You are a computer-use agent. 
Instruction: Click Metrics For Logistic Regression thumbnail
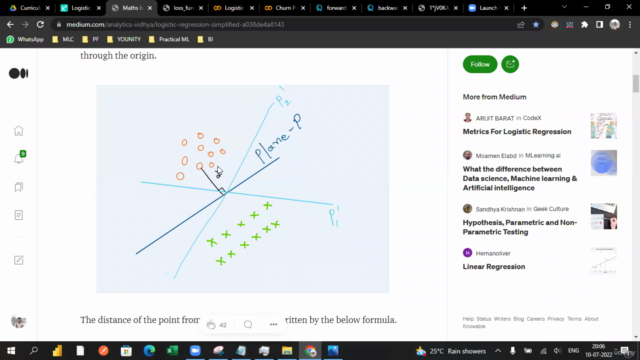604,126
